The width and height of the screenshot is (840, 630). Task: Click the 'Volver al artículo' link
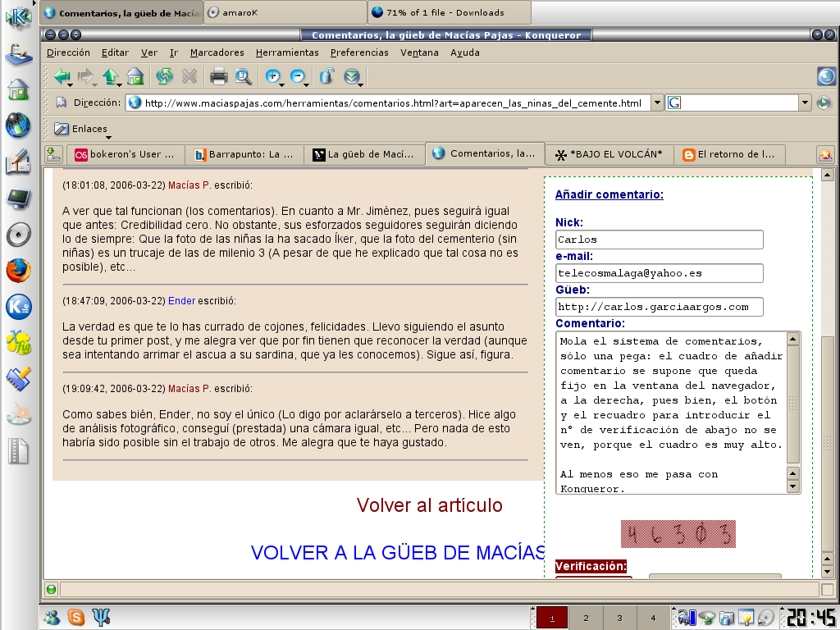click(x=429, y=505)
